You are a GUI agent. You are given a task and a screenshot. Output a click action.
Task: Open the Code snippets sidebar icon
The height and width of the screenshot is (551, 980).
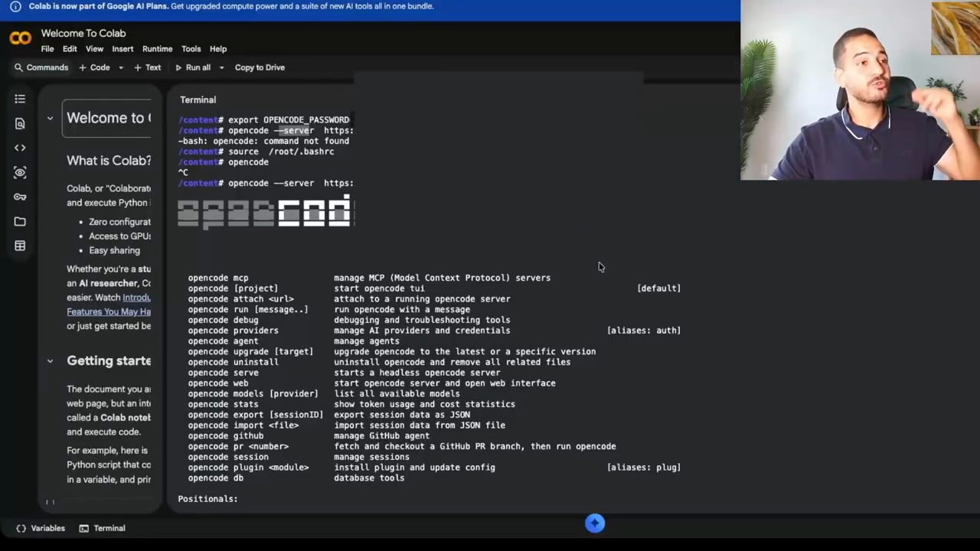click(x=20, y=148)
